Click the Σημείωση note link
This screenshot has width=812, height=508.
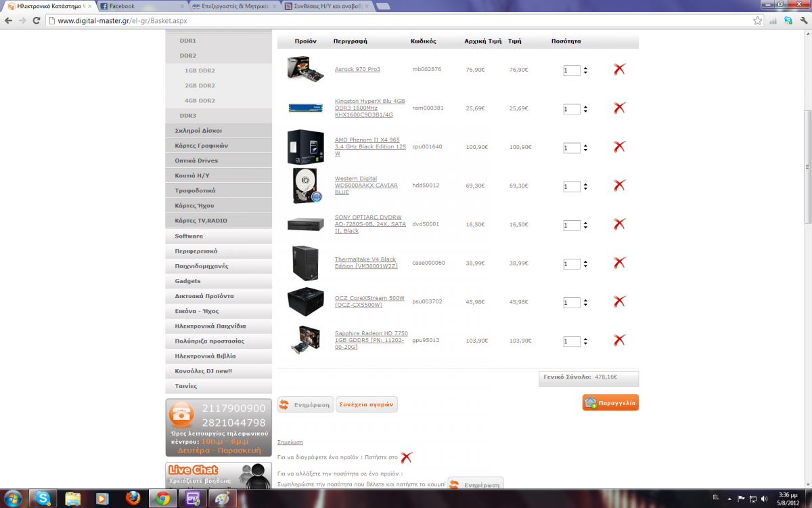[x=290, y=442]
